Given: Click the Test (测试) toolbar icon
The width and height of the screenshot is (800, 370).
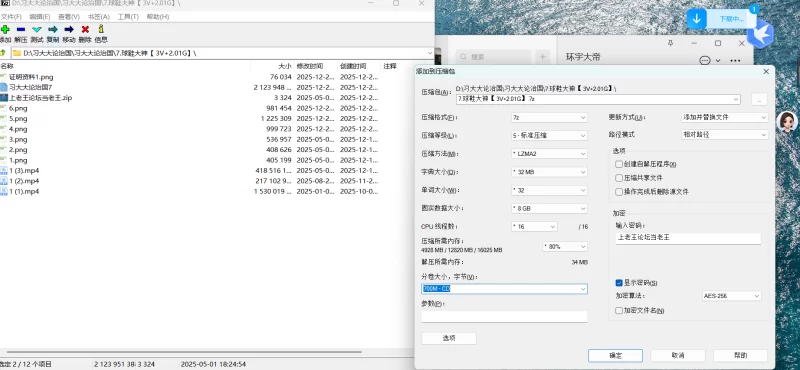Looking at the screenshot, I should pos(37,30).
